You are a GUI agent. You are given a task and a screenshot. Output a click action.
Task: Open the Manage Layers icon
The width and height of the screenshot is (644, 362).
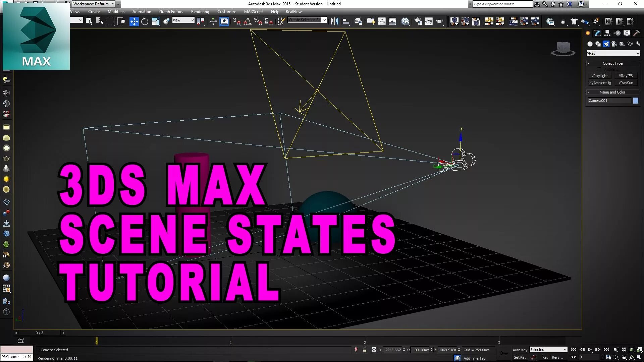point(358,22)
